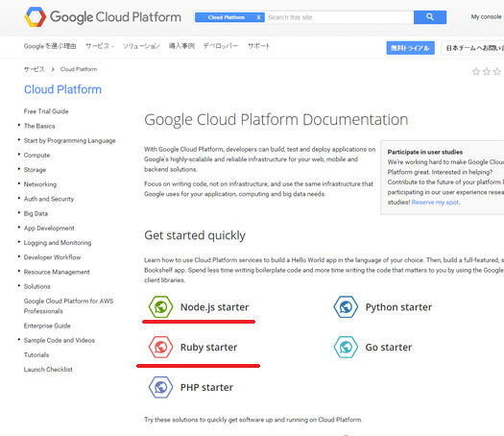The width and height of the screenshot is (504, 436).
Task: Open Free Trial Guide in sidebar
Action: coord(46,111)
